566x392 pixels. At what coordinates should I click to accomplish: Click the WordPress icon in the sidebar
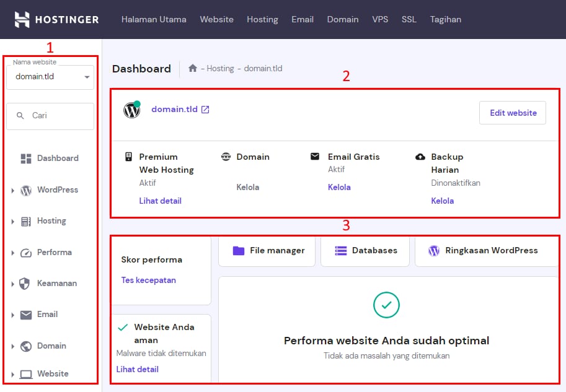pos(26,190)
